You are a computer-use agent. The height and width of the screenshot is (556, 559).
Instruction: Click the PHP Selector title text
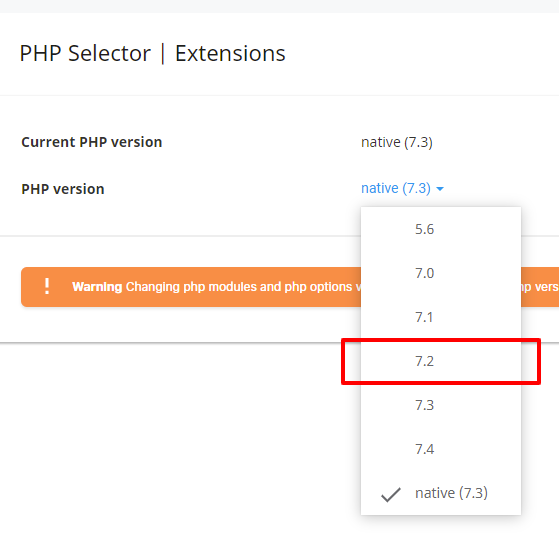pos(85,53)
